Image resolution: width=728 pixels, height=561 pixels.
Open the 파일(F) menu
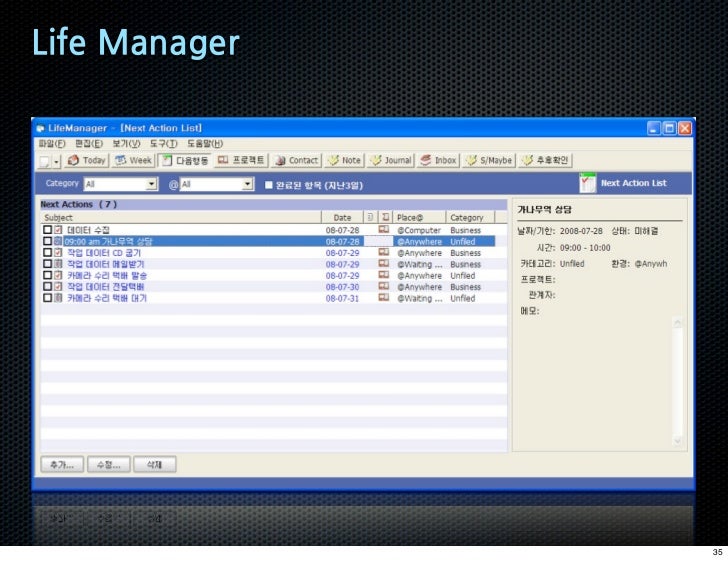click(52, 144)
